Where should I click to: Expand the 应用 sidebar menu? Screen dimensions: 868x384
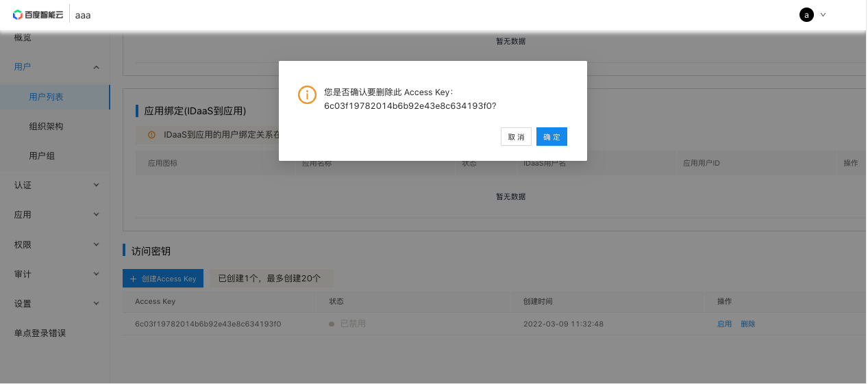coord(96,214)
